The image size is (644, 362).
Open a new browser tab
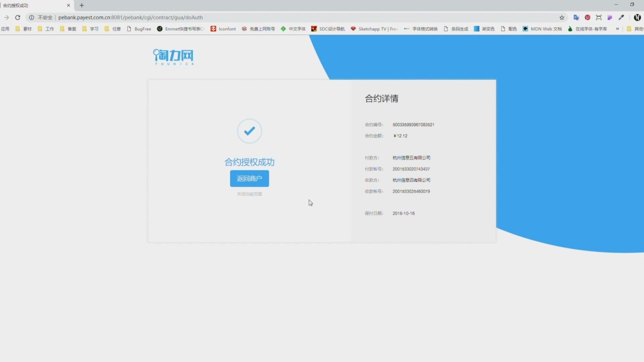pos(82,5)
